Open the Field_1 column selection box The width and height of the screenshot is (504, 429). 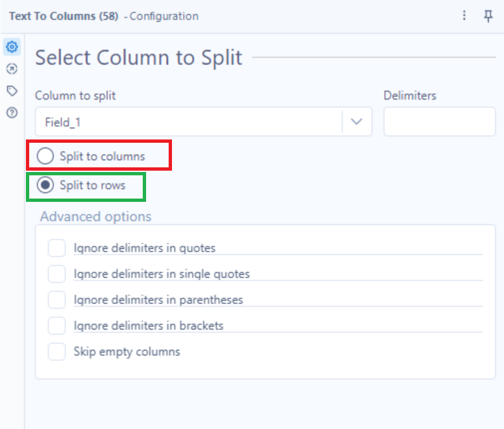click(189, 122)
